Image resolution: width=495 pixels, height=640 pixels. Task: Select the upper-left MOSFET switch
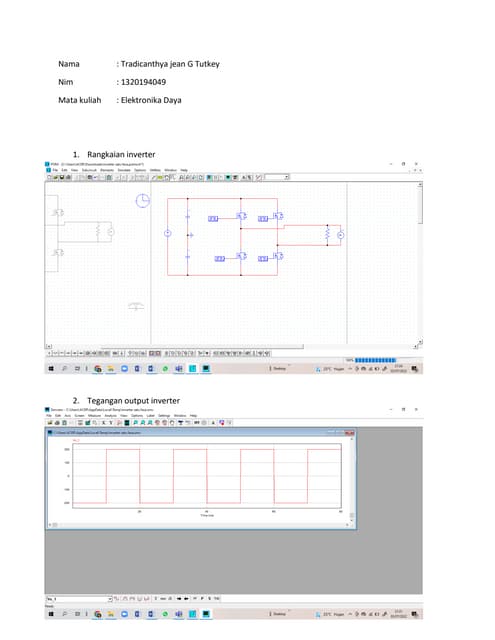[x=242, y=216]
